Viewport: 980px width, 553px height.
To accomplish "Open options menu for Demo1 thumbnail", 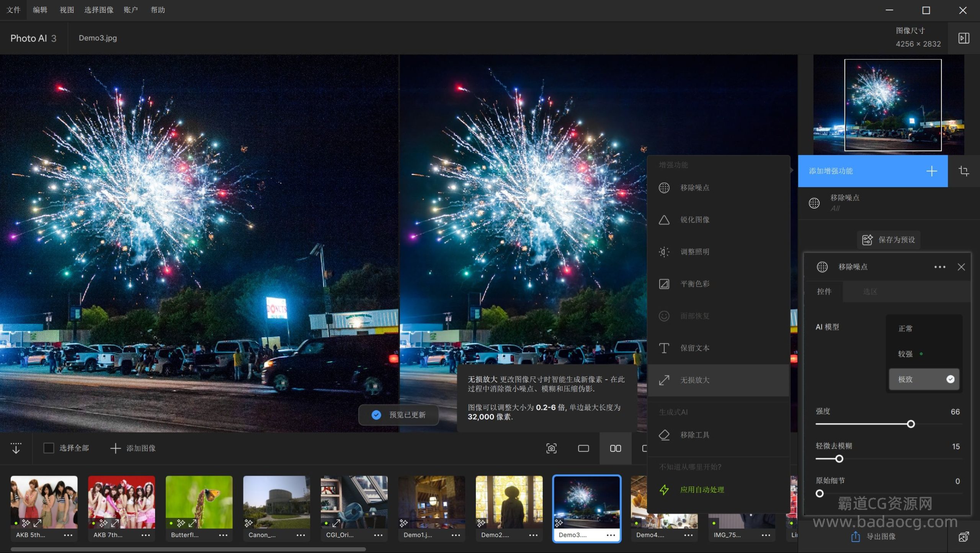I will point(456,535).
